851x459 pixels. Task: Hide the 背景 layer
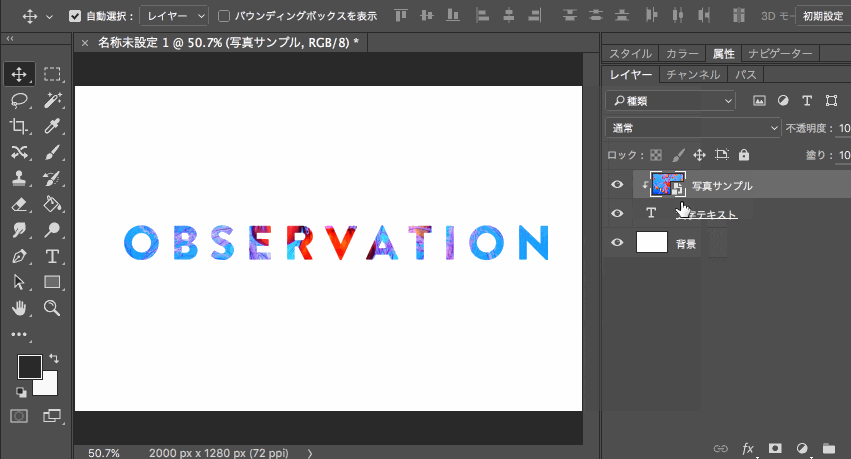617,242
